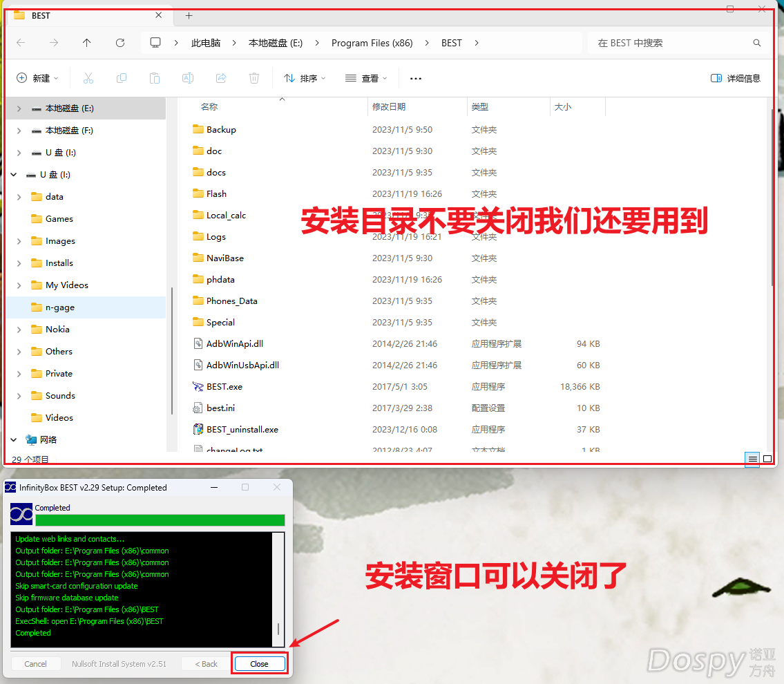Click the Rename toolbar icon

(188, 78)
